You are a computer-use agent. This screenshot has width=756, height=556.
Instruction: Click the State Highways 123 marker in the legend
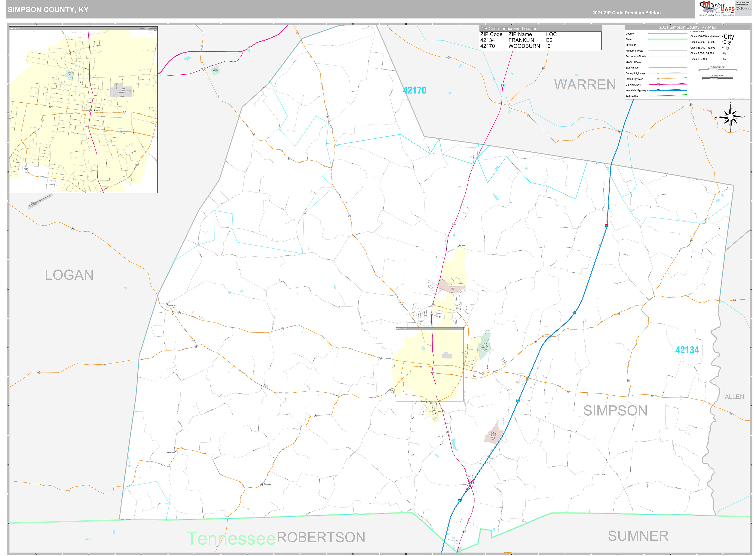pos(658,79)
